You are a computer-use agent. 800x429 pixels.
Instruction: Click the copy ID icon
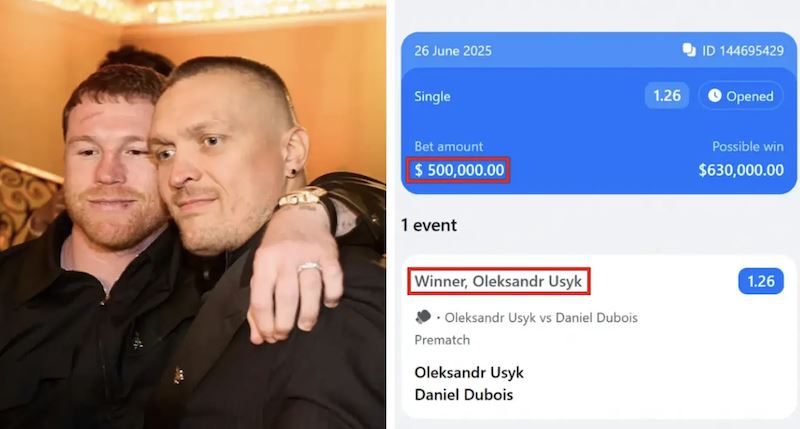click(689, 50)
